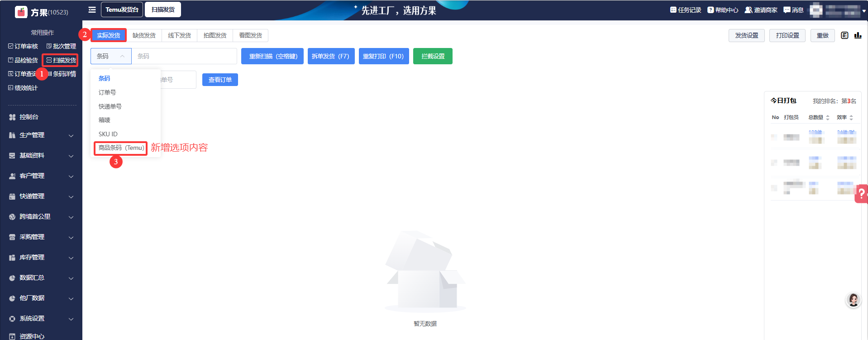
Task: Expand the 生产管理 menu chevron
Action: pyautogui.click(x=71, y=135)
